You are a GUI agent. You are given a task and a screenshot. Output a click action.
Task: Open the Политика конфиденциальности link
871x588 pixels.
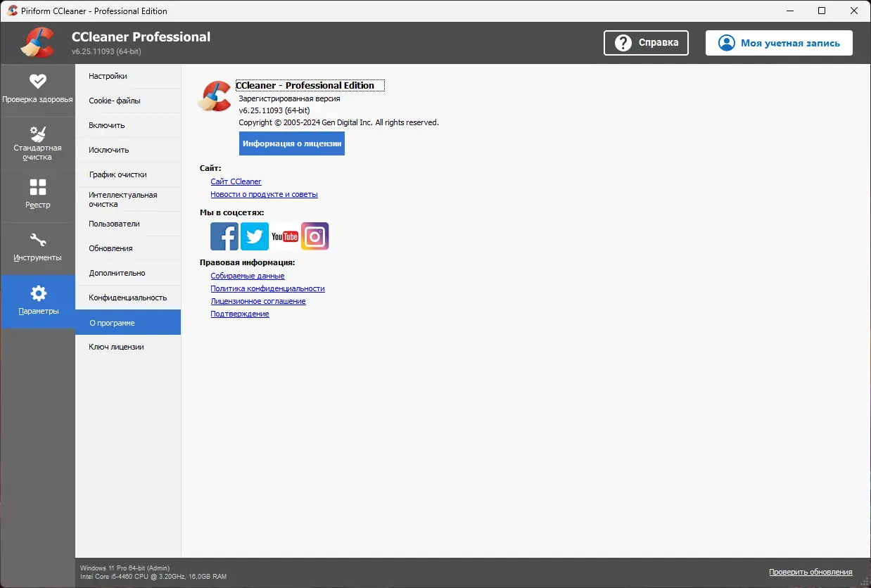[267, 288]
